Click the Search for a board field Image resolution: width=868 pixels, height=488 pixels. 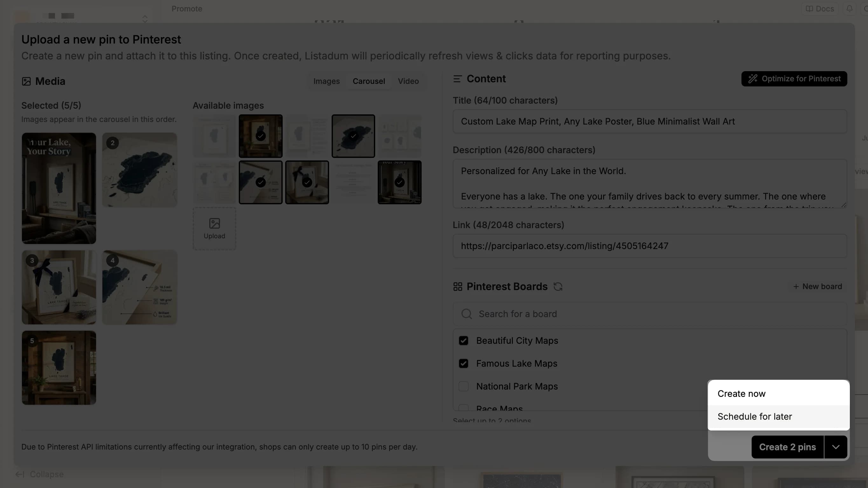click(x=650, y=314)
